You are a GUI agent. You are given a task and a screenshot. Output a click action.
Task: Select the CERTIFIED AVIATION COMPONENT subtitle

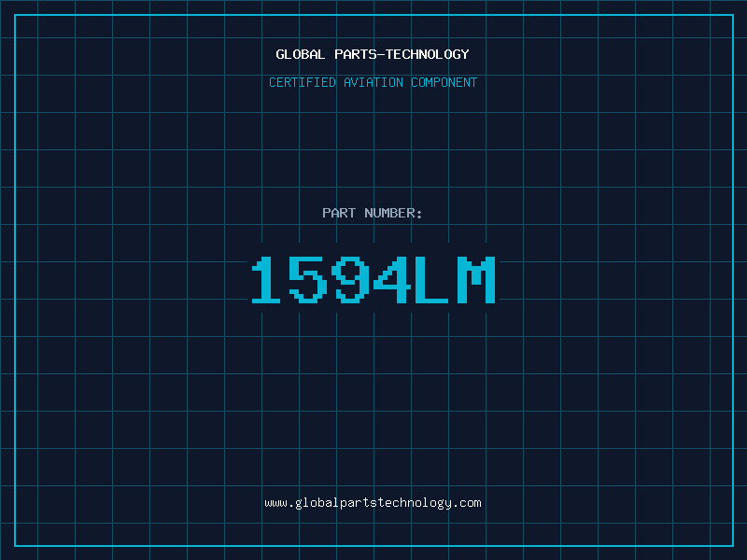point(373,82)
